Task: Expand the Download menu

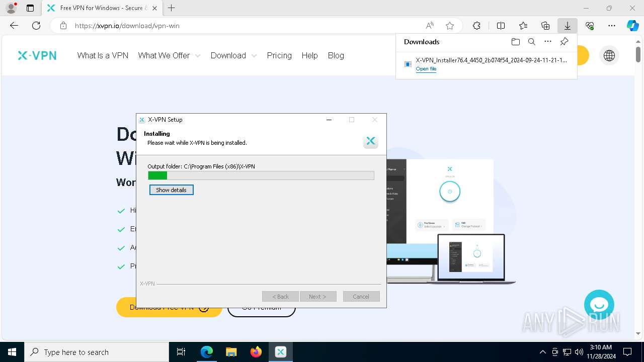Action: click(x=233, y=55)
